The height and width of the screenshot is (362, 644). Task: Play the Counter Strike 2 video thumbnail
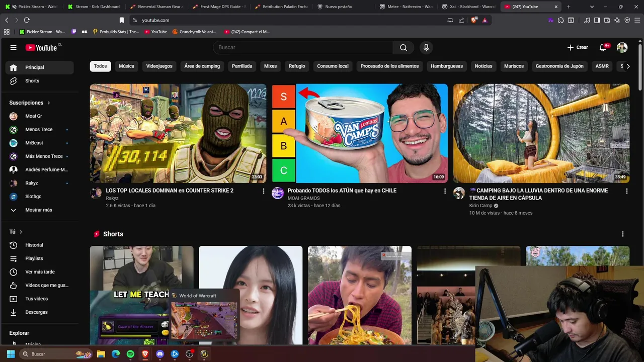click(178, 133)
